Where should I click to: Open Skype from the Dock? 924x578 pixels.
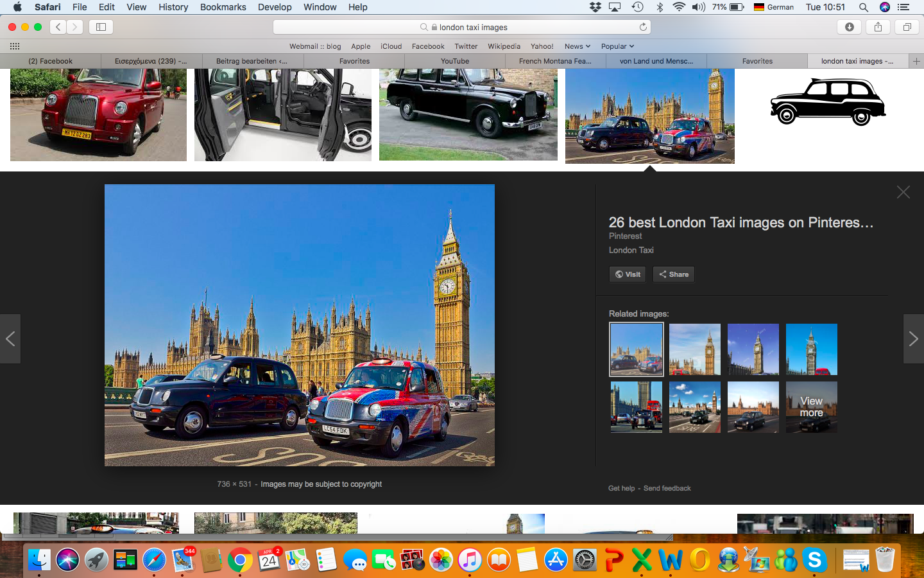pos(815,560)
